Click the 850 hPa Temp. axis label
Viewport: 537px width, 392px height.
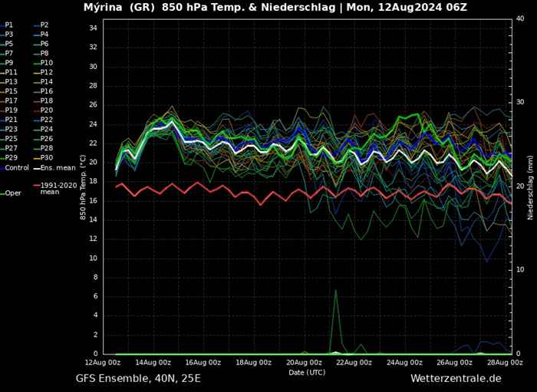(82, 186)
